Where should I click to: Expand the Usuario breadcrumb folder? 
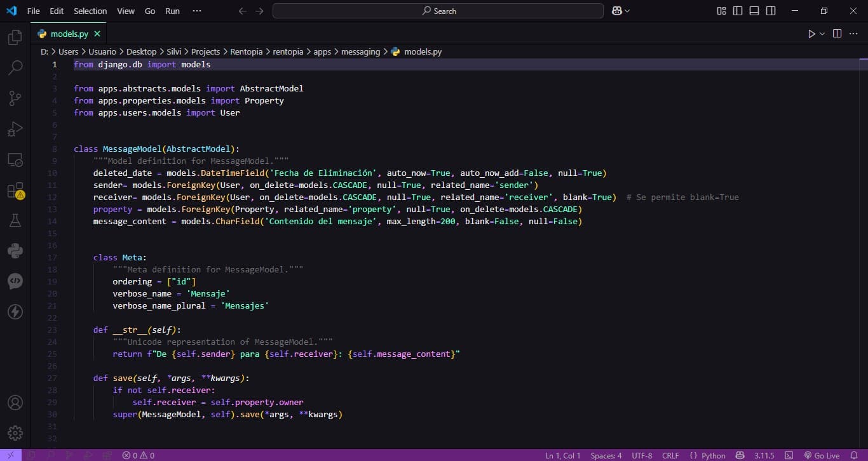[x=102, y=52]
